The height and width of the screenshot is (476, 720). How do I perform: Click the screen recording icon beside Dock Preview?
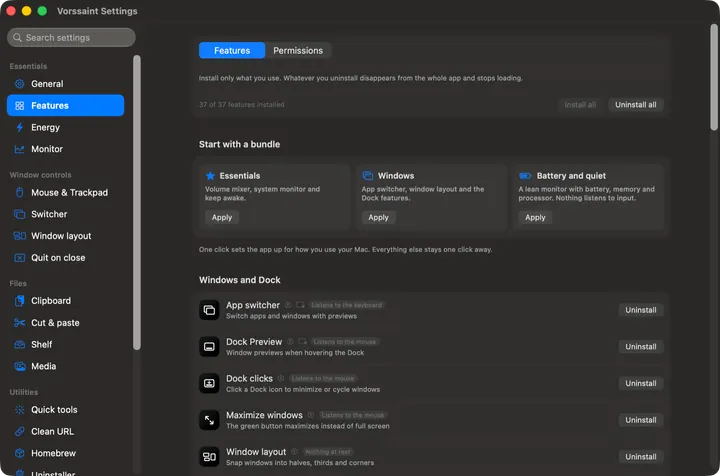(x=303, y=342)
